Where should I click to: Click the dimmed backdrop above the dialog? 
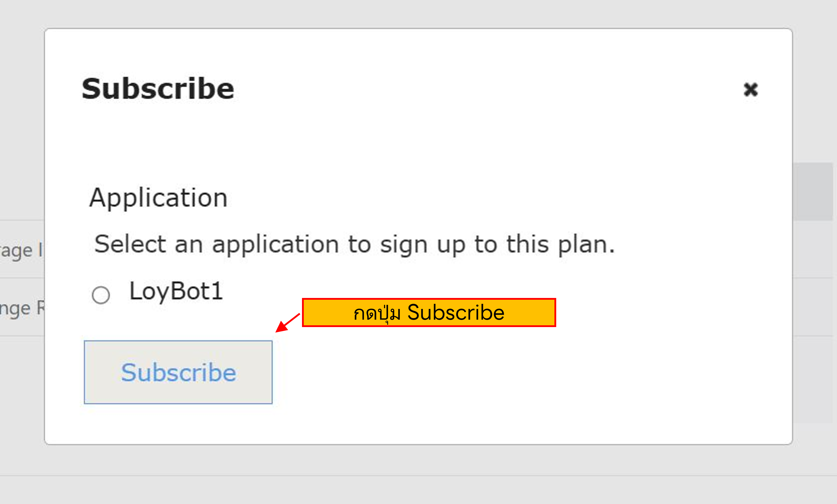pos(418,14)
